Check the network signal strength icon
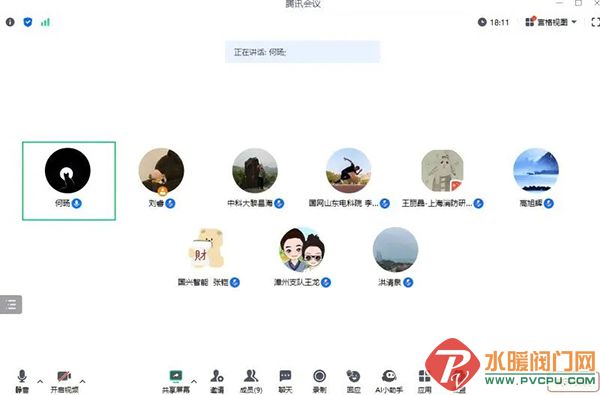Screen dimensions: 600x395 [45, 22]
